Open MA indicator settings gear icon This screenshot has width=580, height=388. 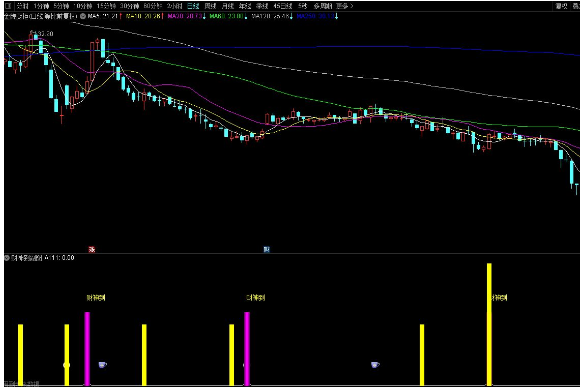click(83, 16)
